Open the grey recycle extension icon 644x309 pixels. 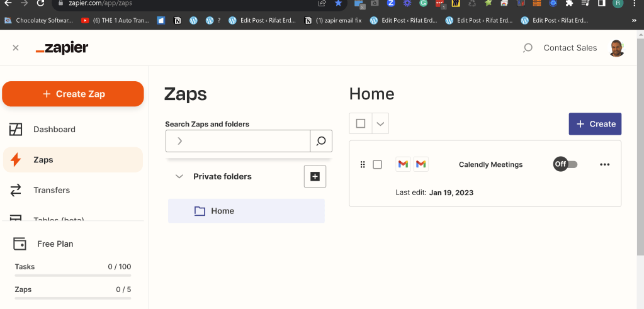click(472, 3)
